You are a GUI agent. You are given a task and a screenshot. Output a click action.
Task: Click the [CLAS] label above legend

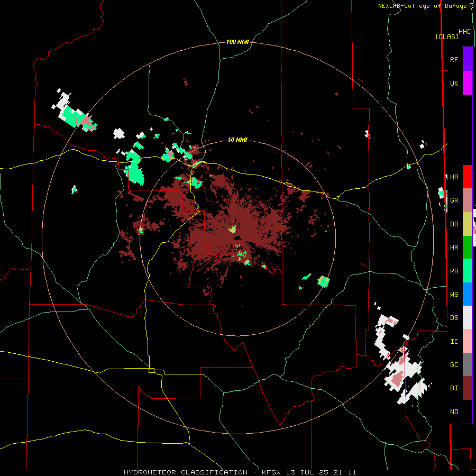tap(447, 36)
